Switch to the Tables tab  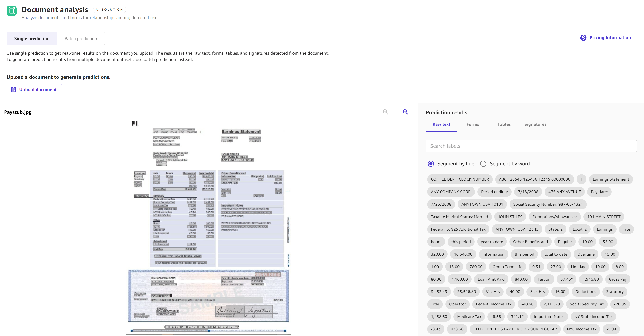(504, 124)
